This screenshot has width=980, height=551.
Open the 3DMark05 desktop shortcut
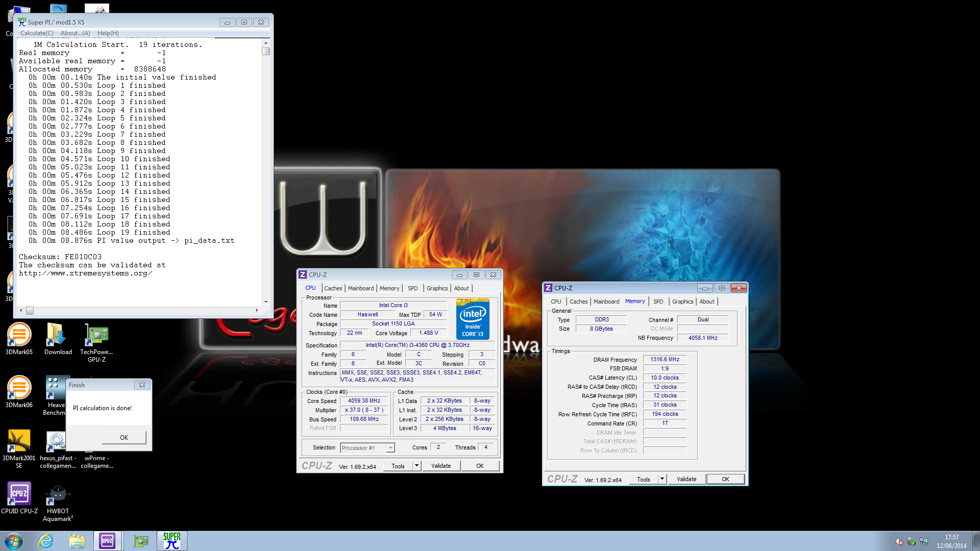19,338
